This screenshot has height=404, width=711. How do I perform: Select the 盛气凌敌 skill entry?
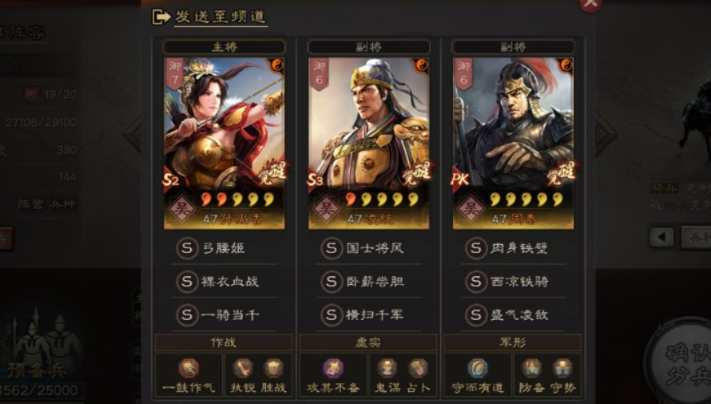(513, 315)
